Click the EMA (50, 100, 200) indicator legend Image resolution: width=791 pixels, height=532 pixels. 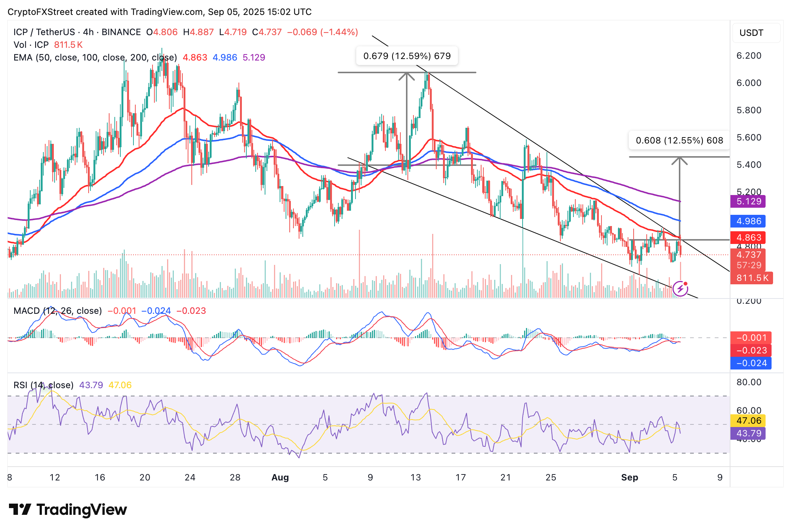(x=95, y=58)
